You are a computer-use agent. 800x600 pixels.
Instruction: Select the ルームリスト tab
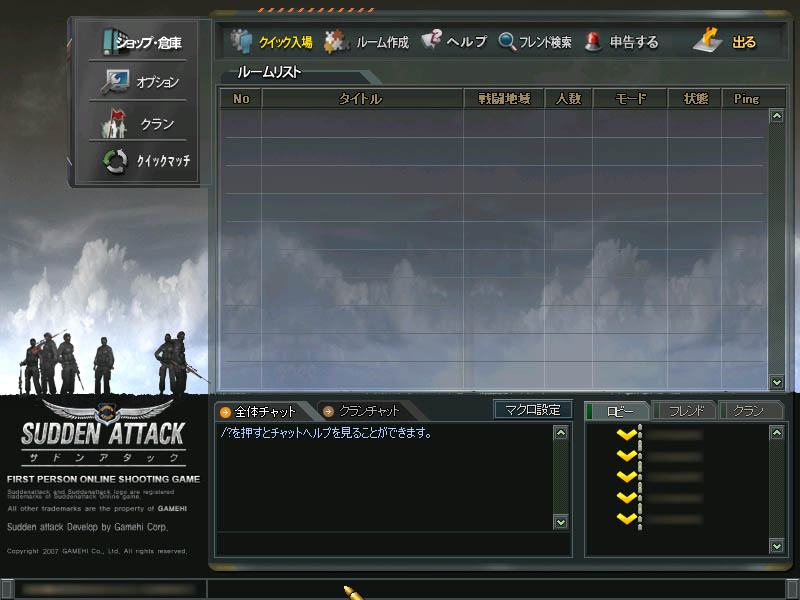point(269,72)
